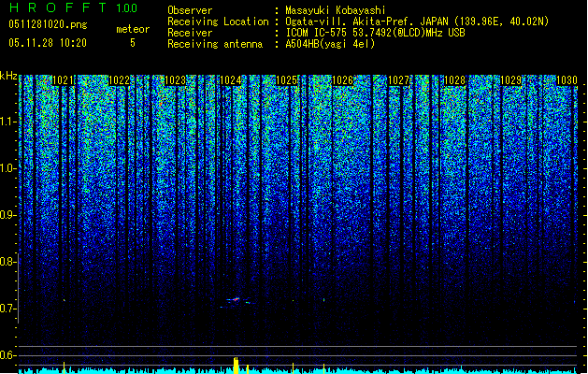Click the 1025 time marker
The height and width of the screenshot is (374, 588).
point(287,80)
